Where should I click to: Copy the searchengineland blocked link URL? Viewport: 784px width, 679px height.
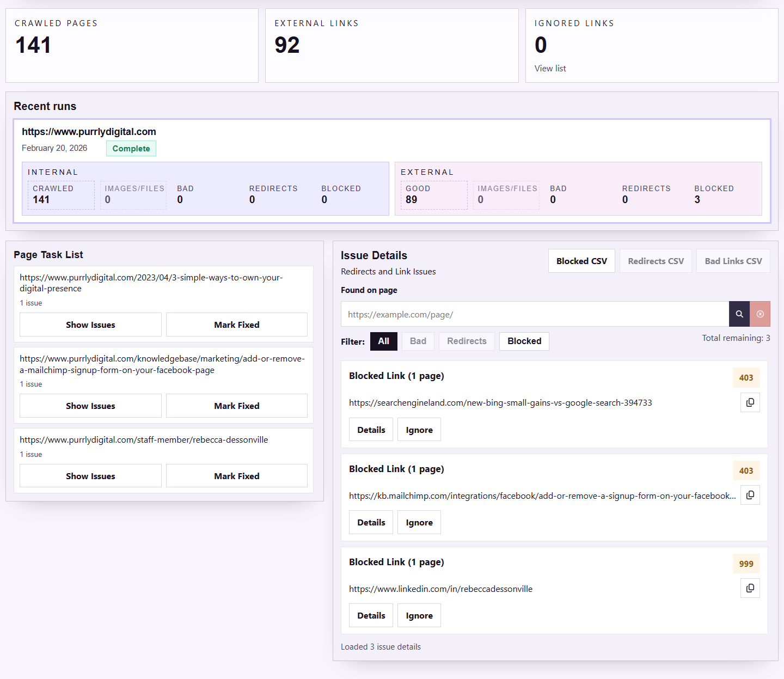pos(750,402)
